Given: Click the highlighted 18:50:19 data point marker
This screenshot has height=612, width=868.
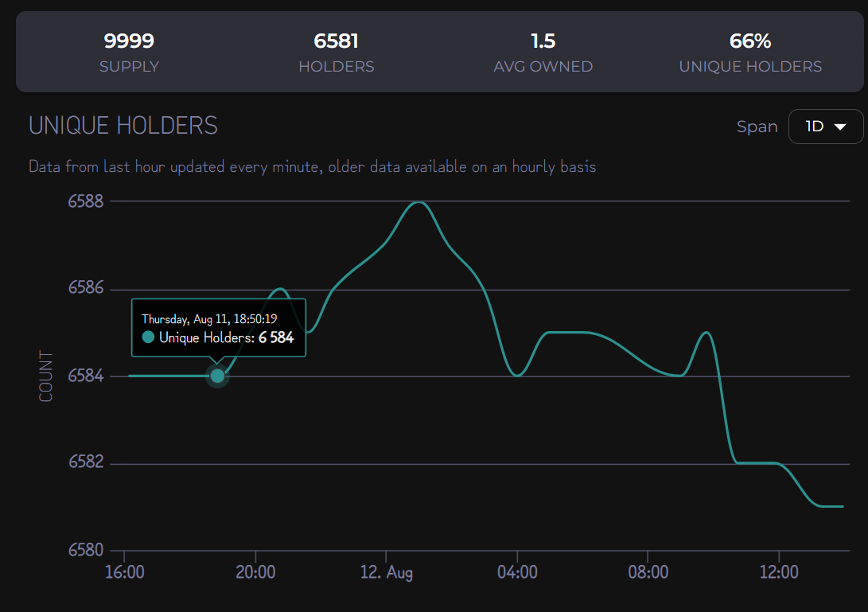Looking at the screenshot, I should [x=217, y=376].
